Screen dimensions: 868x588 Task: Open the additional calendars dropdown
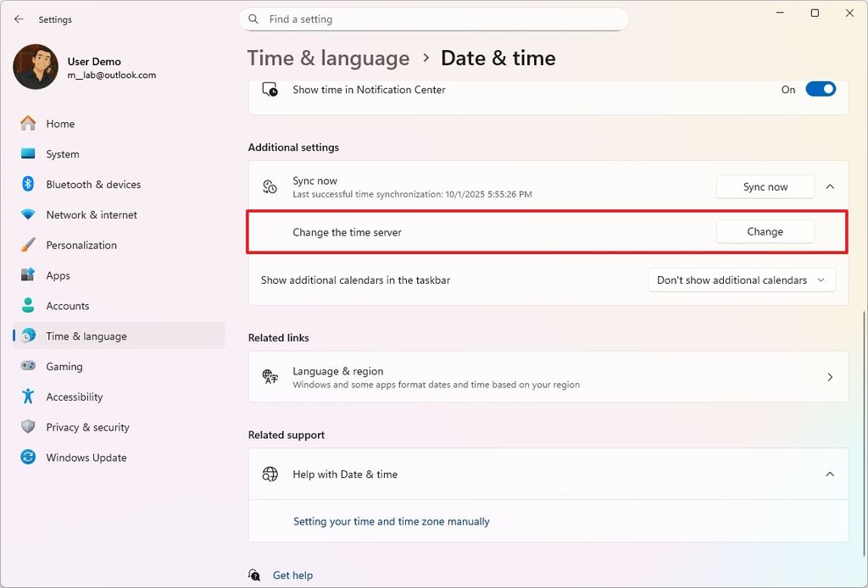[741, 280]
